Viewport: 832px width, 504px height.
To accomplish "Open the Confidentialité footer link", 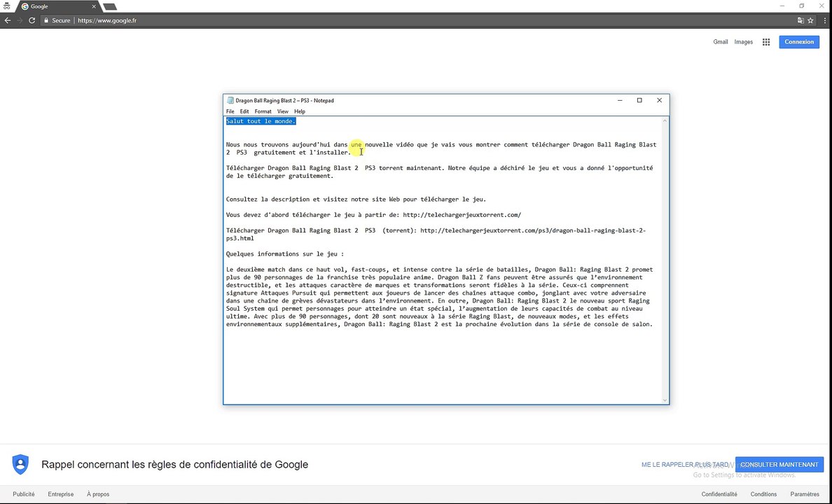I will [719, 494].
